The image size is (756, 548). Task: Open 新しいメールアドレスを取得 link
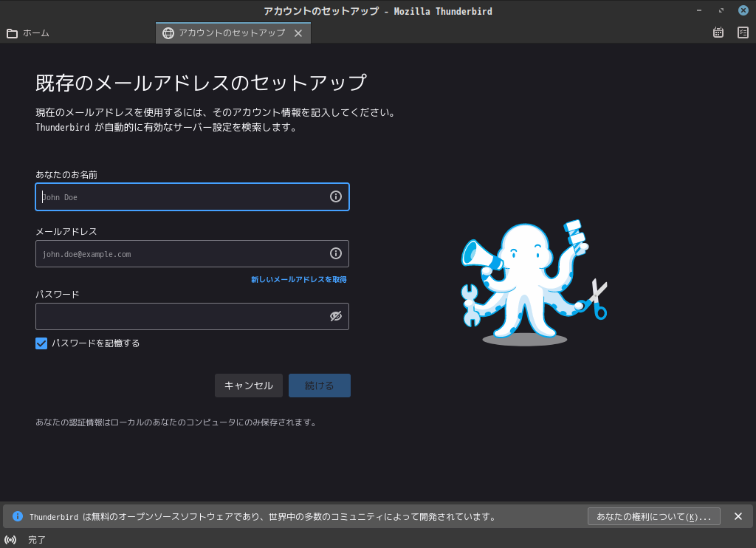[x=299, y=279]
